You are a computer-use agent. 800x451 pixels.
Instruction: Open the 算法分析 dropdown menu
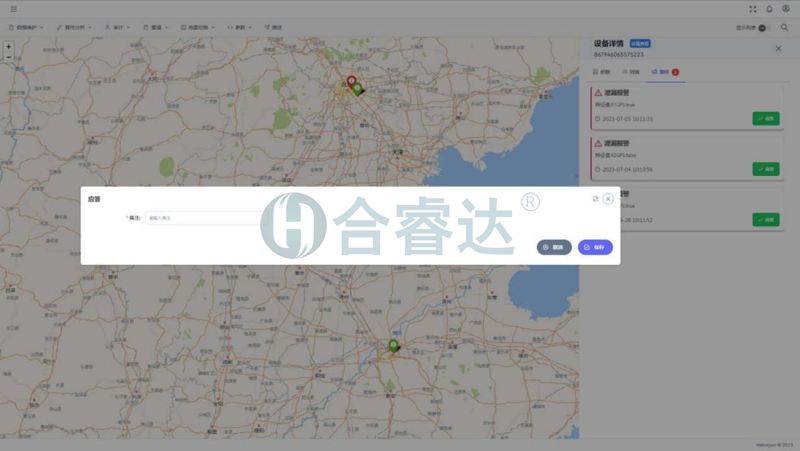(74, 28)
